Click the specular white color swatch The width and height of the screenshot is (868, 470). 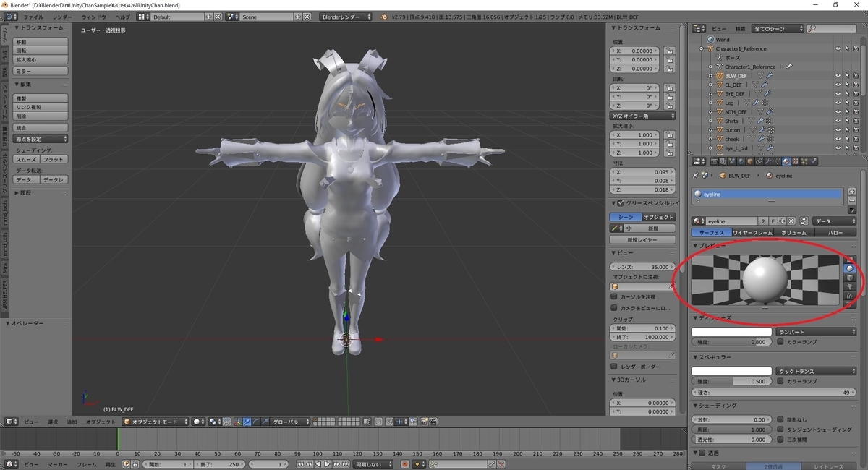tap(731, 371)
